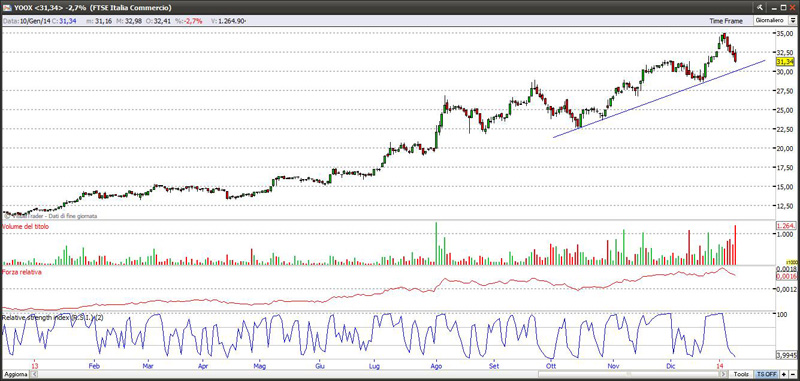Image resolution: width=800 pixels, height=381 pixels.
Task: Click the red '14' year marker
Action: tap(720, 366)
